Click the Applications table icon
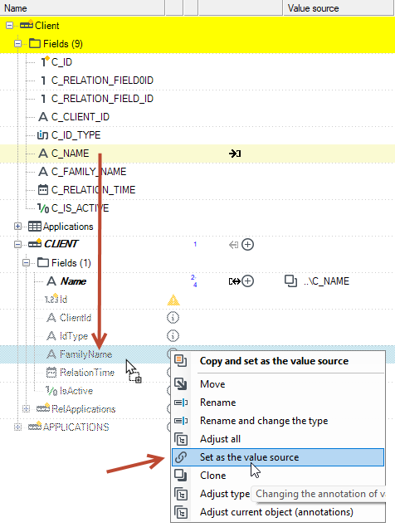The height and width of the screenshot is (532, 395). coord(35,227)
